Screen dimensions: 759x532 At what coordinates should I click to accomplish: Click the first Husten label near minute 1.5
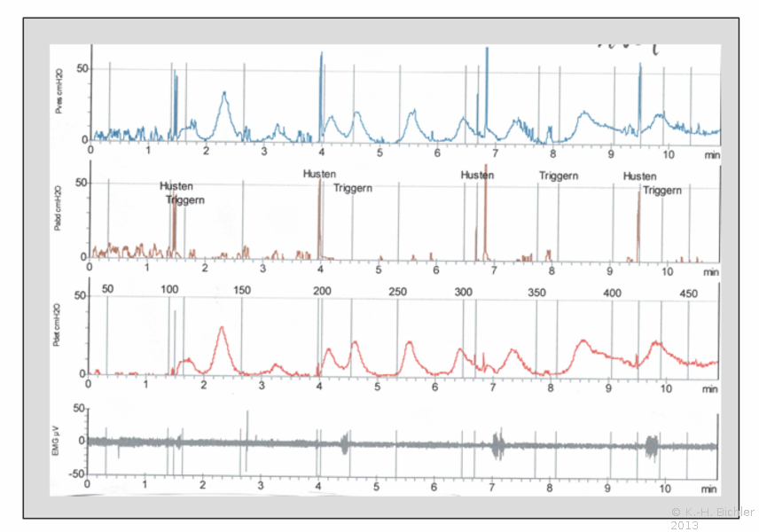[x=176, y=186]
